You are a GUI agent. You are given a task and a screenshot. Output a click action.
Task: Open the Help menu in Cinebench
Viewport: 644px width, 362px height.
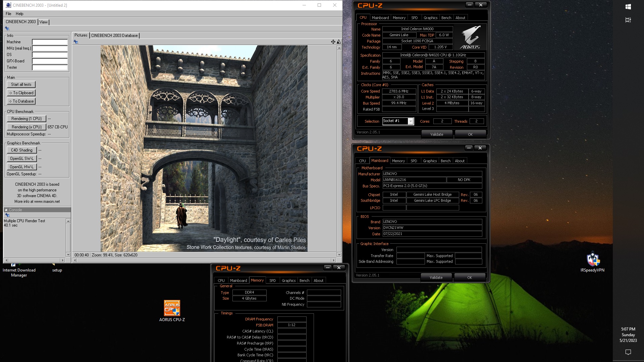point(19,14)
